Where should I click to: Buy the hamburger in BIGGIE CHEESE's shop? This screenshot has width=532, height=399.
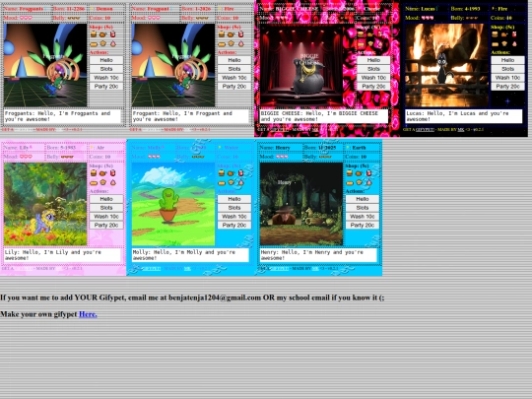tap(361, 34)
